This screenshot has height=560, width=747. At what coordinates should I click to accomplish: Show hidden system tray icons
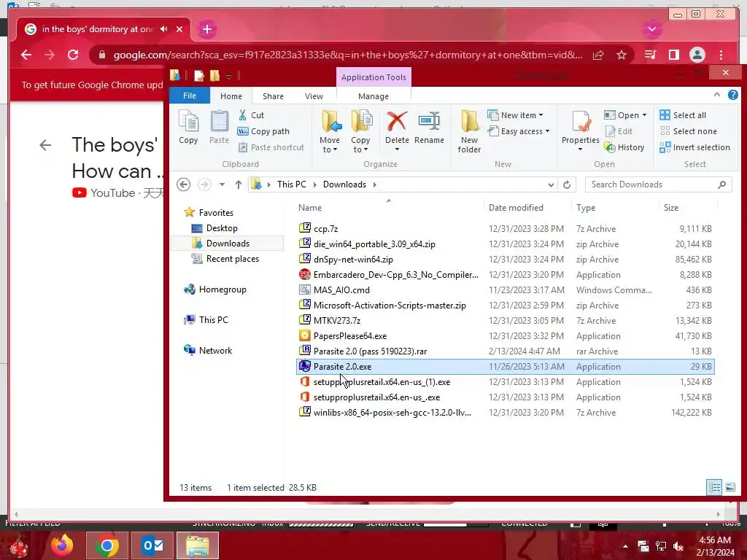pyautogui.click(x=625, y=547)
